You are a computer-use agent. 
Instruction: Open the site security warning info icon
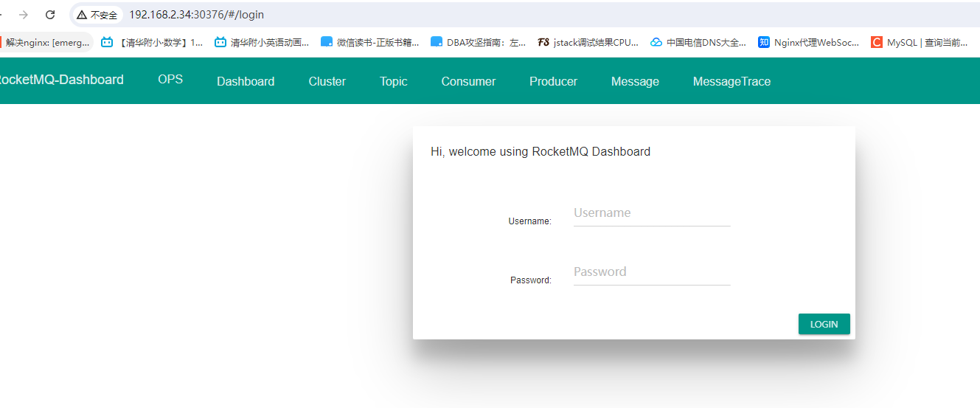tap(82, 15)
